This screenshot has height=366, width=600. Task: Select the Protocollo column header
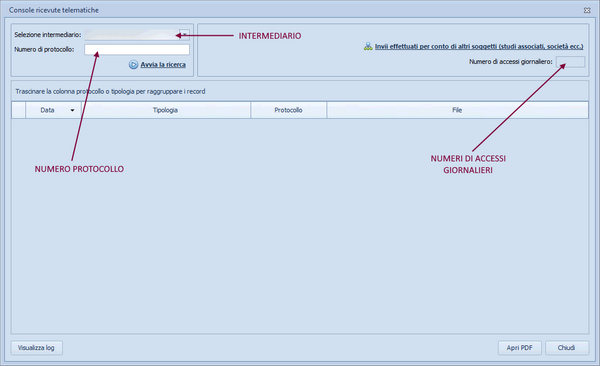point(289,110)
